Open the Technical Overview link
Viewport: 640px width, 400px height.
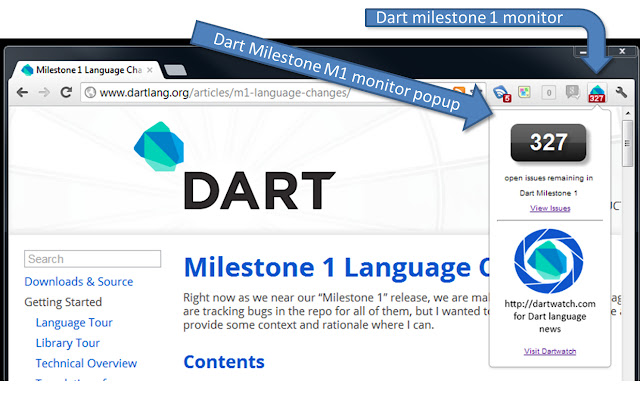(x=86, y=363)
